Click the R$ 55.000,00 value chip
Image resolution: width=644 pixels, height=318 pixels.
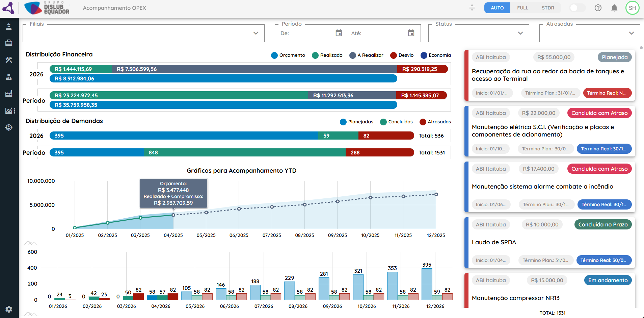(x=554, y=57)
